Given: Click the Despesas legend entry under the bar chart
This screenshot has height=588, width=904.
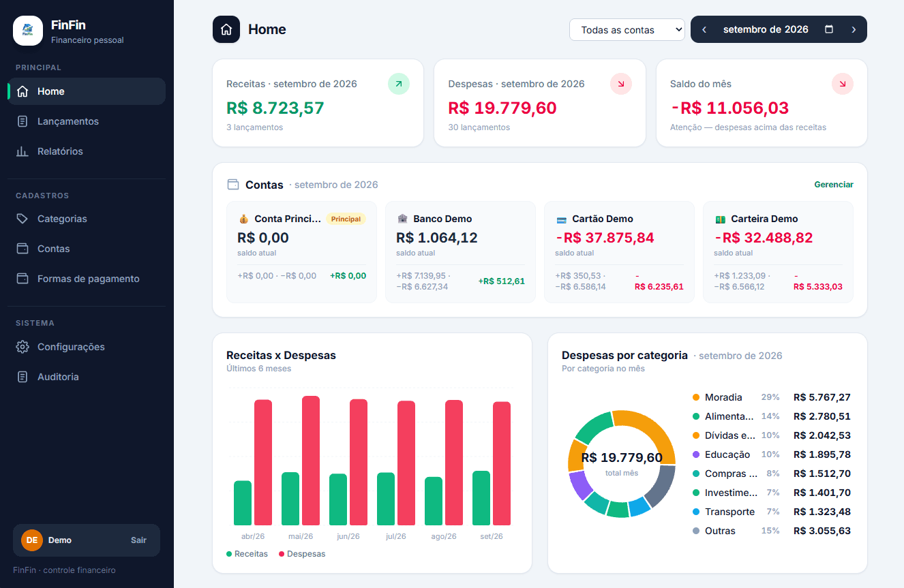Looking at the screenshot, I should click(x=302, y=554).
